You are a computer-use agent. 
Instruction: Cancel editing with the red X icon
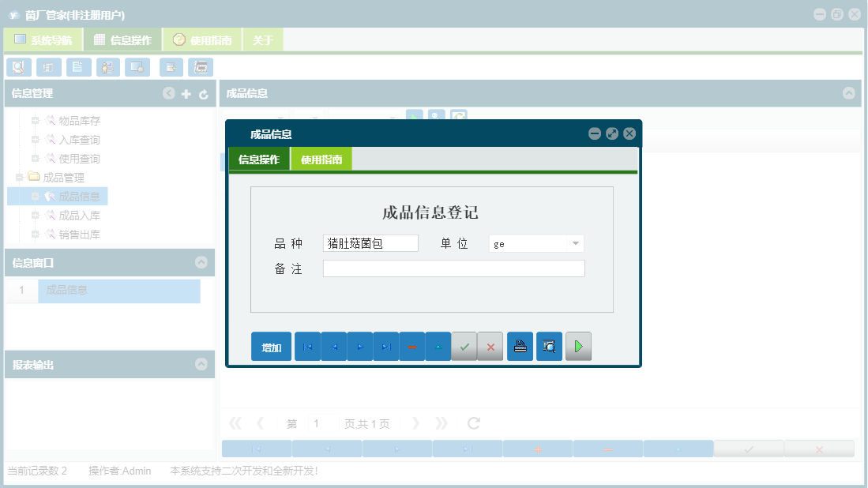pyautogui.click(x=490, y=346)
